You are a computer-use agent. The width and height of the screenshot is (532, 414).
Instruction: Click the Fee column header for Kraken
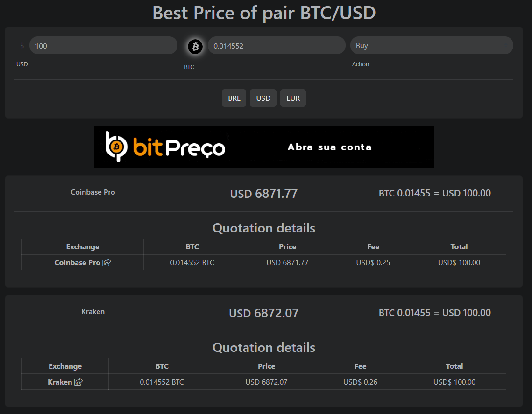click(360, 366)
